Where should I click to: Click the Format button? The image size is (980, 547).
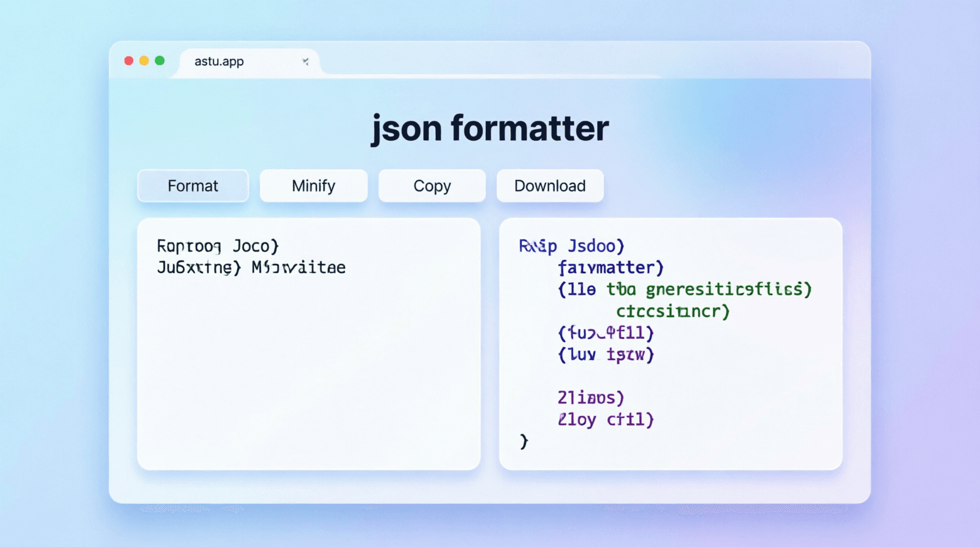pyautogui.click(x=193, y=186)
